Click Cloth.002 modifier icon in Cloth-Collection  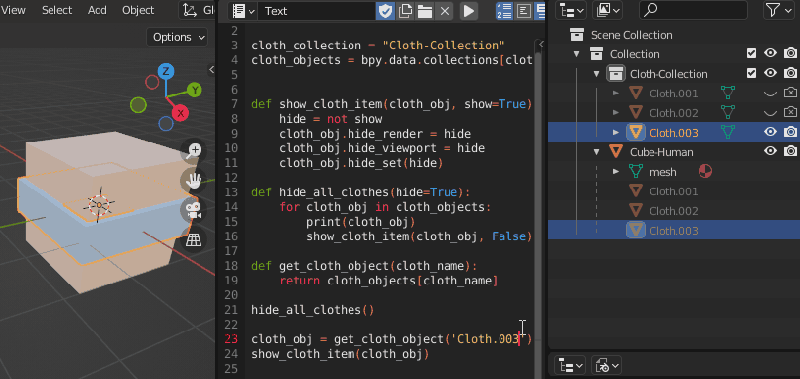pyautogui.click(x=728, y=113)
